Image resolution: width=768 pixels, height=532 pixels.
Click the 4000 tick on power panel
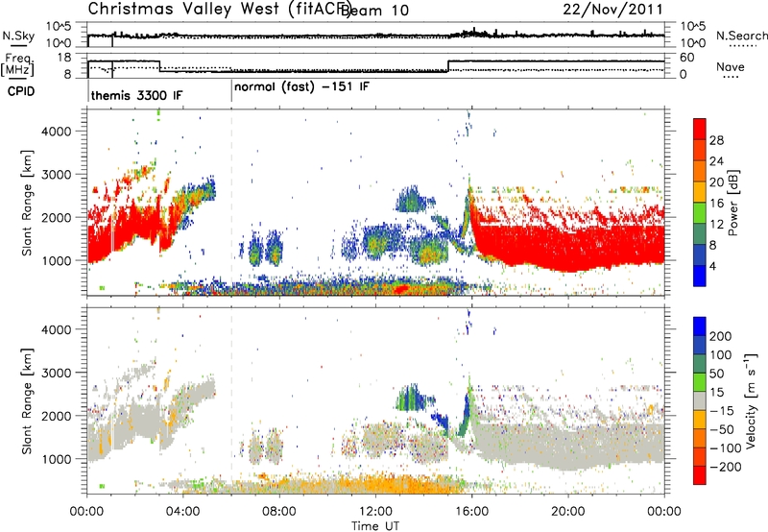coord(56,132)
